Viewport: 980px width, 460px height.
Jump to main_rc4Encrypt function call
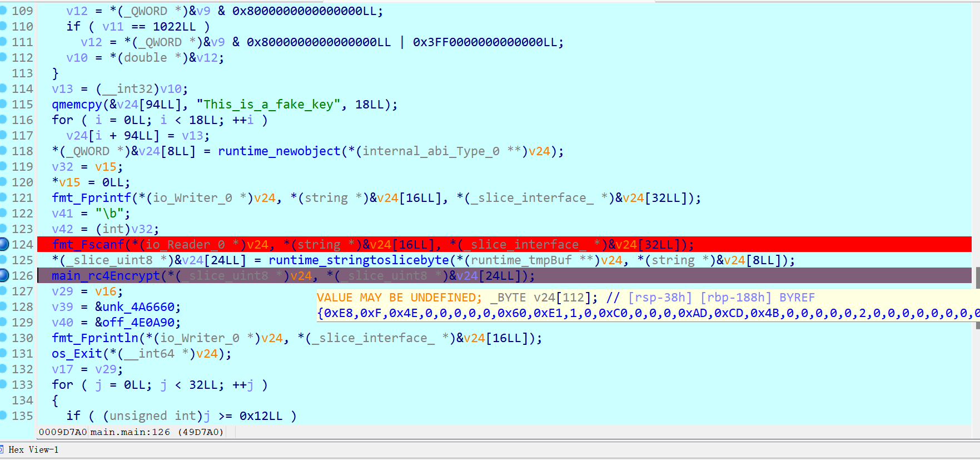[x=105, y=276]
